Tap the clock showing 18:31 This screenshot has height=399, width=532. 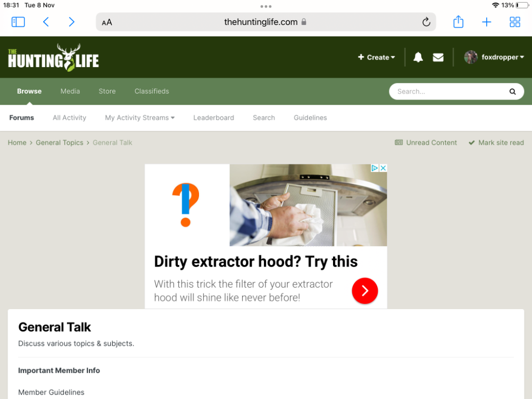click(x=11, y=5)
